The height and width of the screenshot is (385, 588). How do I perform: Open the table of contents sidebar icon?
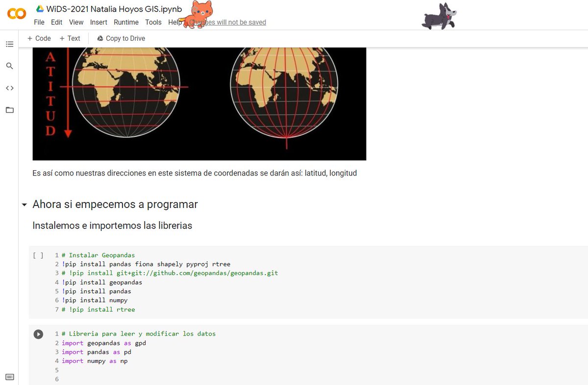(x=9, y=44)
